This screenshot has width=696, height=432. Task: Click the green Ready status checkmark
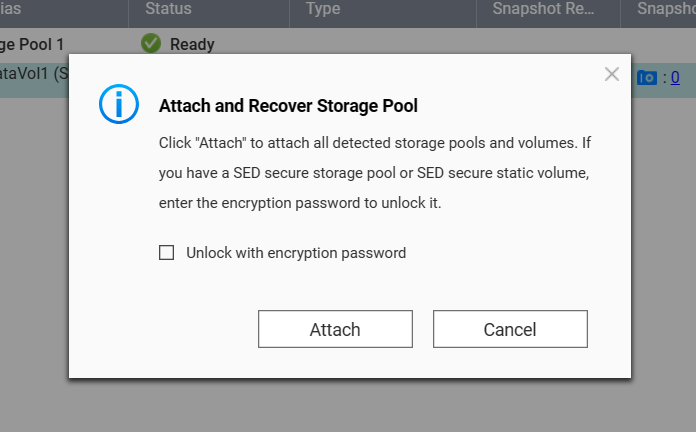(151, 44)
